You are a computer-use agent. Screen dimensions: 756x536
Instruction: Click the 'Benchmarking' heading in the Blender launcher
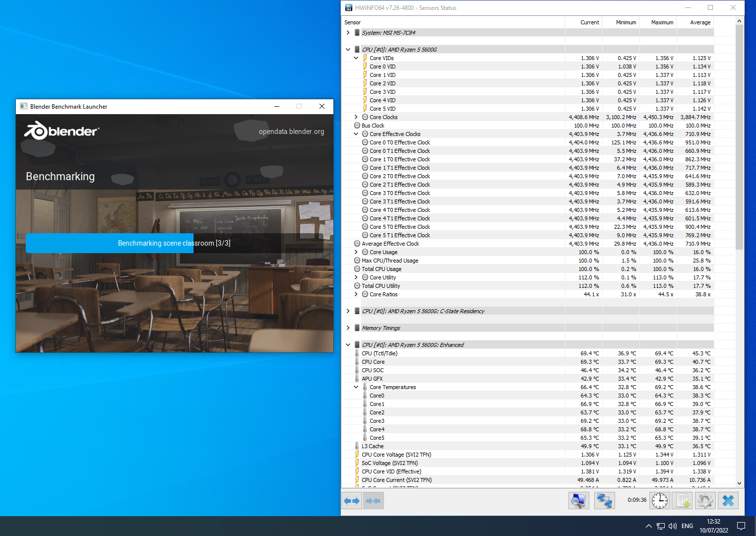(60, 176)
